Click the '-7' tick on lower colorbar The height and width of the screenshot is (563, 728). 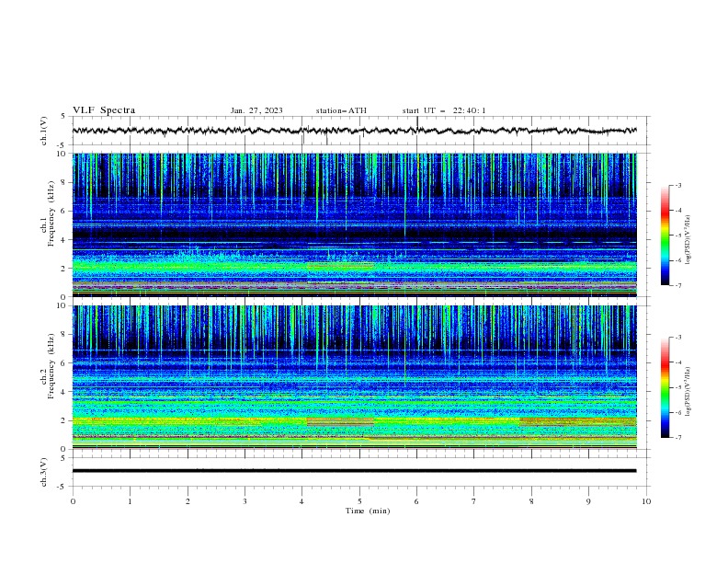pos(677,437)
